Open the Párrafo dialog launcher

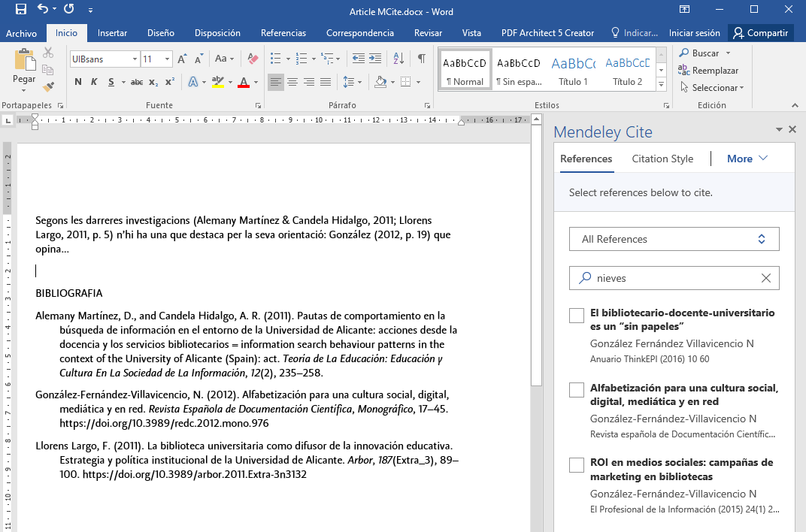(427, 105)
